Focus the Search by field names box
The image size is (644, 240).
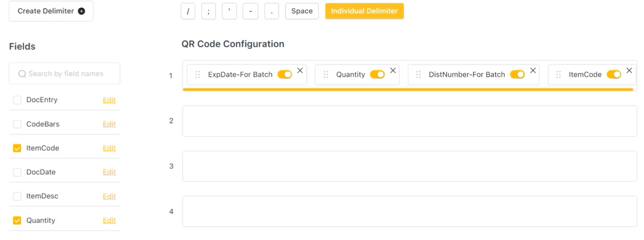pyautogui.click(x=64, y=73)
